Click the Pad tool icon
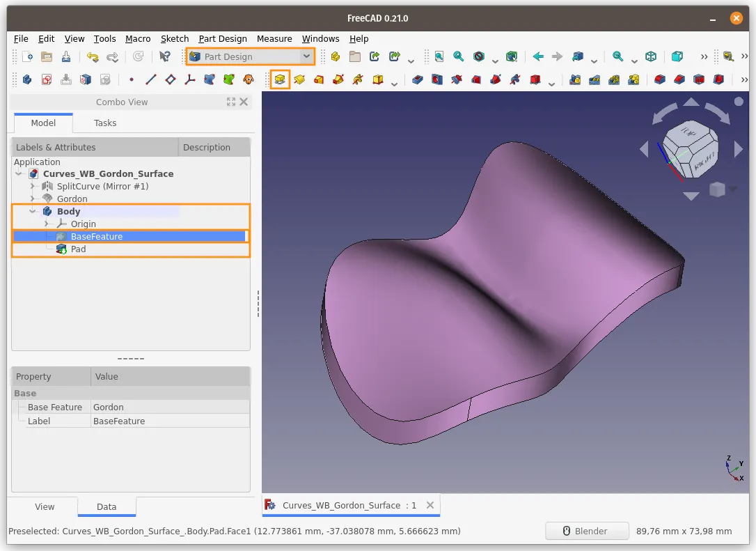Image resolution: width=756 pixels, height=551 pixels. click(x=280, y=79)
